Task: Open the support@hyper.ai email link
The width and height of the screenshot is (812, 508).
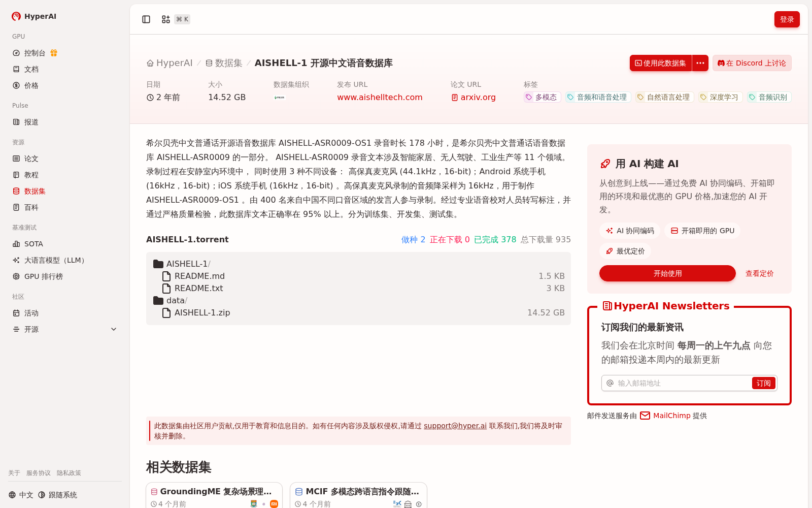Action: point(455,426)
